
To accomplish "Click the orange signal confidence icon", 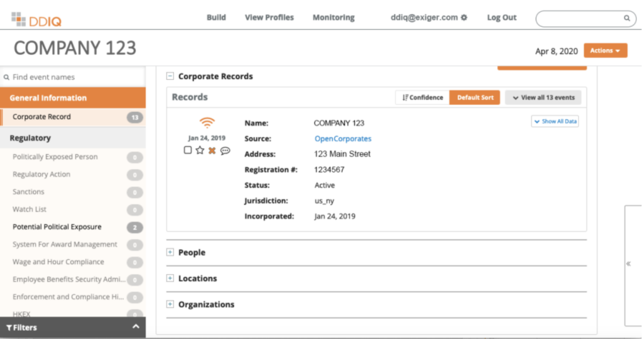I will pos(207,123).
